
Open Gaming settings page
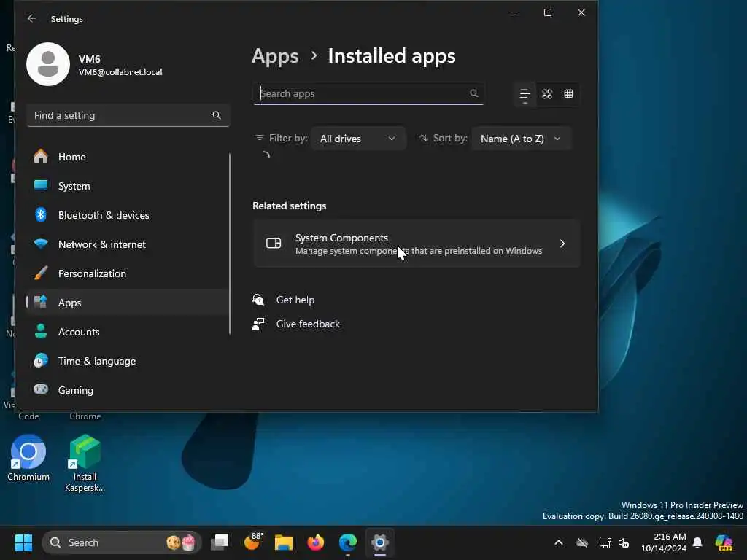point(127,390)
